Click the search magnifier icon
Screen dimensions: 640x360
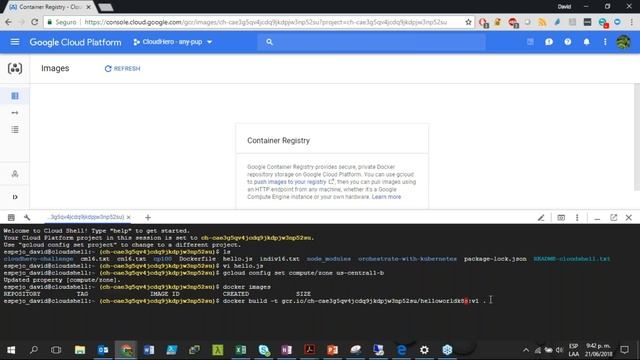click(x=269, y=42)
